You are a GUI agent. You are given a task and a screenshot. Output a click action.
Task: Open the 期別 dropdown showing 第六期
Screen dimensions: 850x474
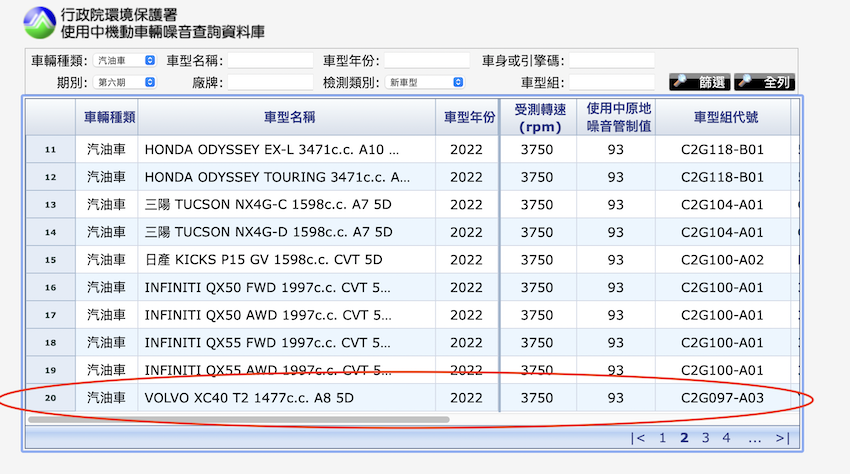point(126,82)
